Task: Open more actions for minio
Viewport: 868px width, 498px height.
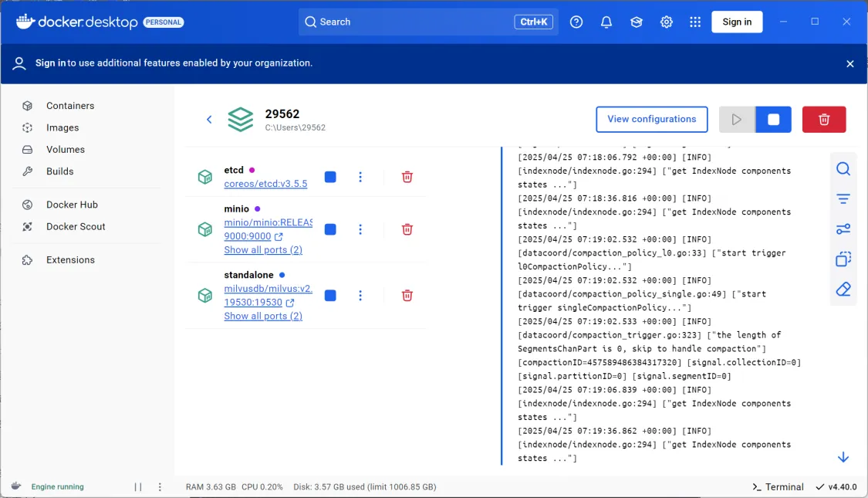Action: tap(360, 229)
